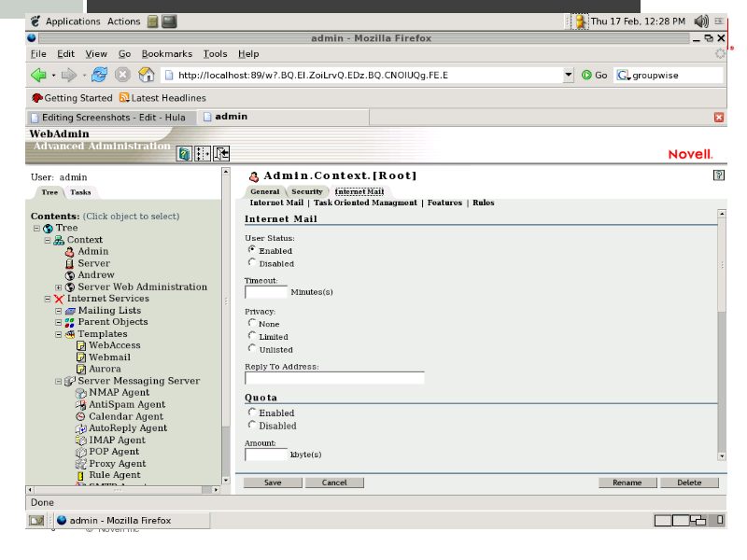Click the WebAdmin exit door icon
This screenshot has width=747, height=560.
(x=221, y=154)
